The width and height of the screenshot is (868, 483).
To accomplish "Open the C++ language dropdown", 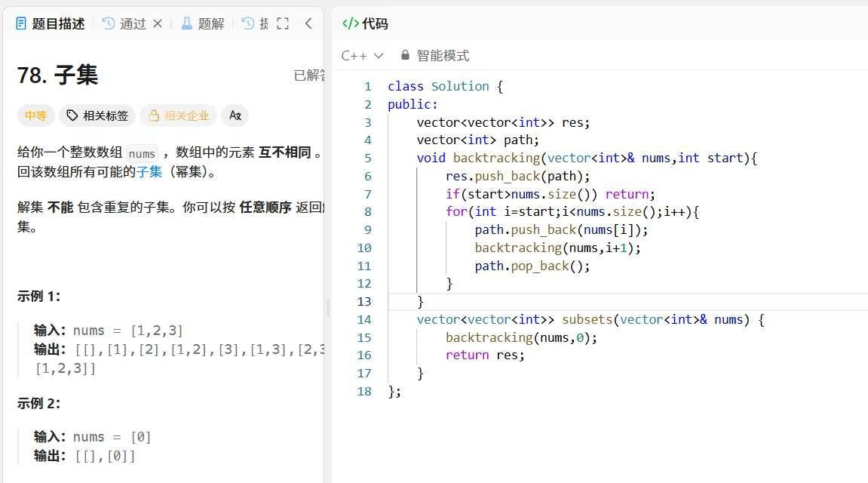I will 362,55.
